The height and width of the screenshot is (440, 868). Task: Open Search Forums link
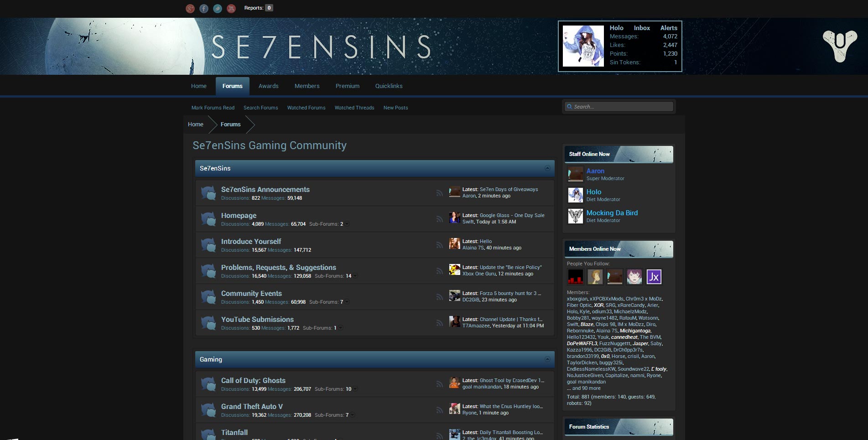click(x=261, y=108)
